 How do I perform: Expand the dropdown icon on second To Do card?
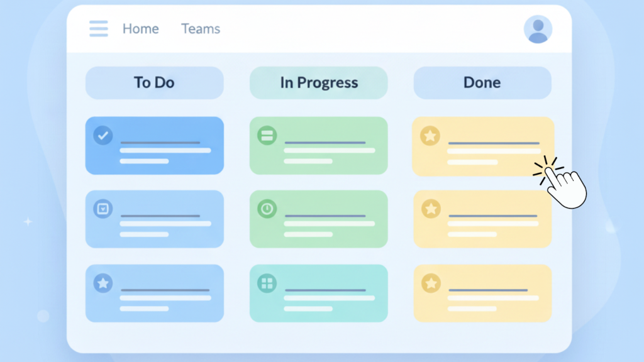(x=103, y=209)
